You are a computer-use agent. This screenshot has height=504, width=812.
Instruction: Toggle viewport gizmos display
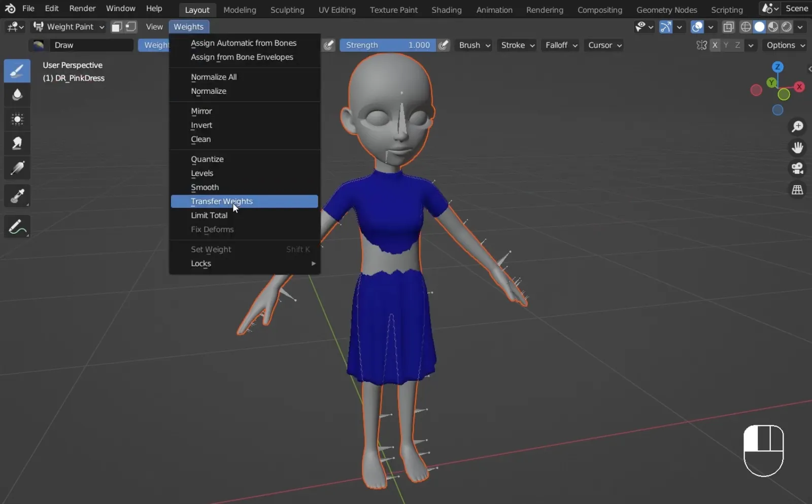[x=665, y=27]
